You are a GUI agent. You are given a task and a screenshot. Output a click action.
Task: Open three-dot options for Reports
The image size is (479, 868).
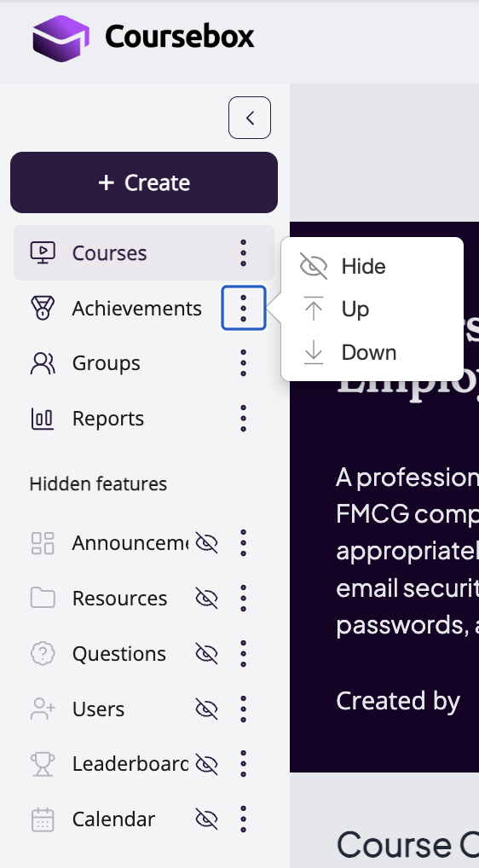244,419
